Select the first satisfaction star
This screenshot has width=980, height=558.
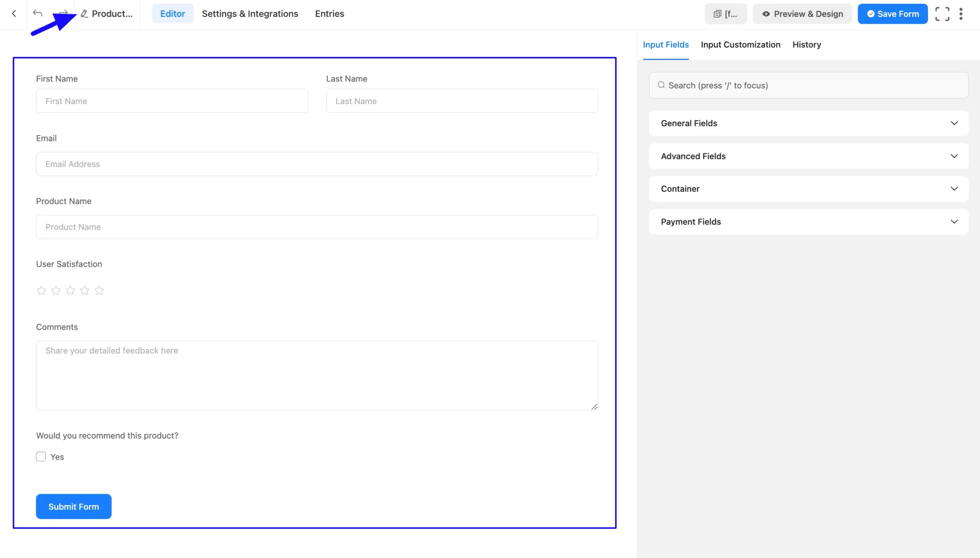41,290
